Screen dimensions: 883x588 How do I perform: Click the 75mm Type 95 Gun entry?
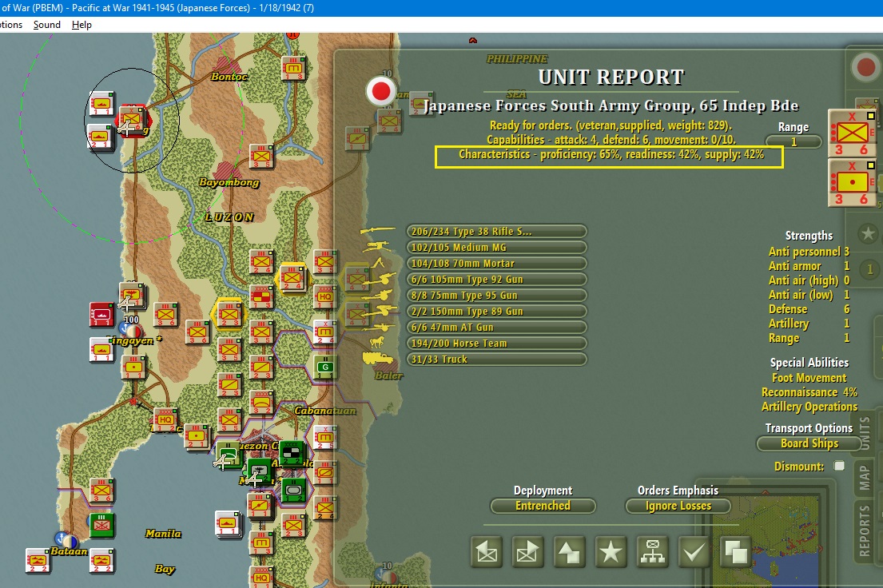496,296
